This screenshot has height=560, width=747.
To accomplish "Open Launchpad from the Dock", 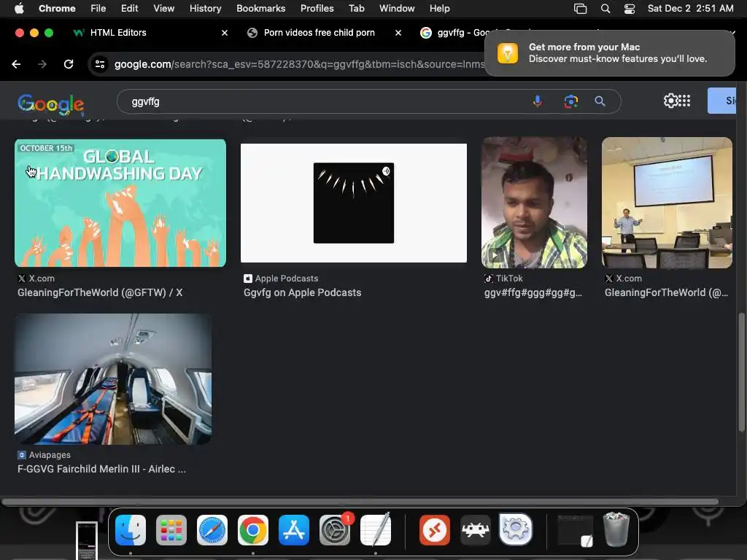I will click(x=171, y=530).
